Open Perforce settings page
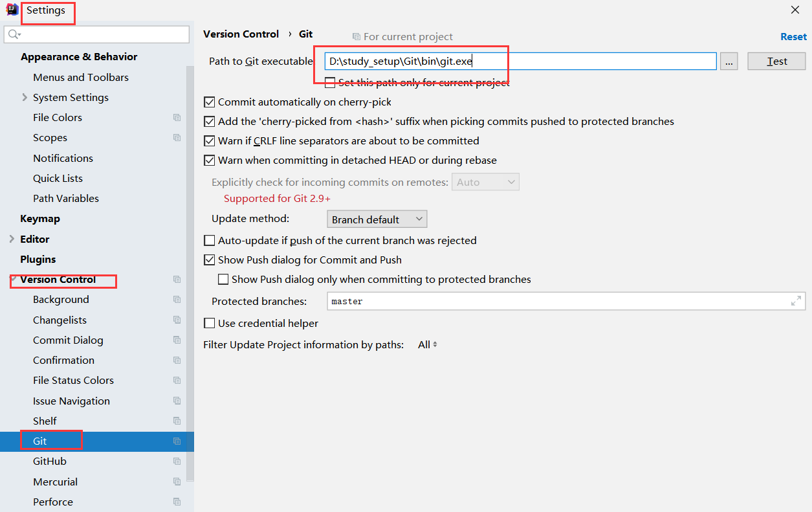The width and height of the screenshot is (812, 512). [x=53, y=502]
